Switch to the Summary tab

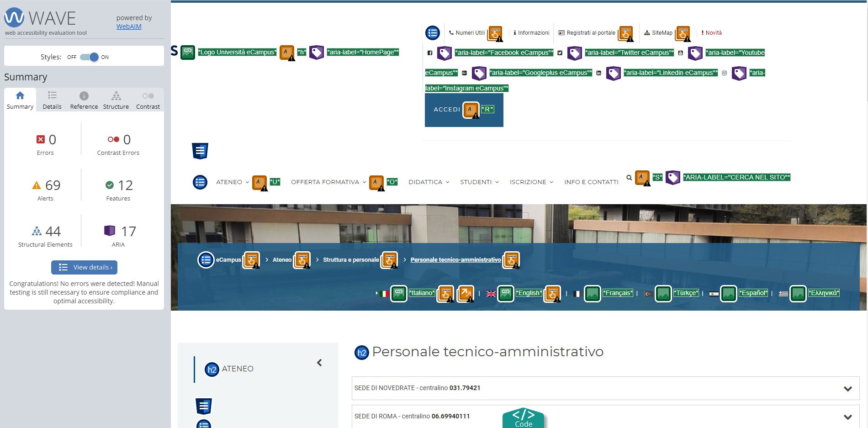pos(20,100)
